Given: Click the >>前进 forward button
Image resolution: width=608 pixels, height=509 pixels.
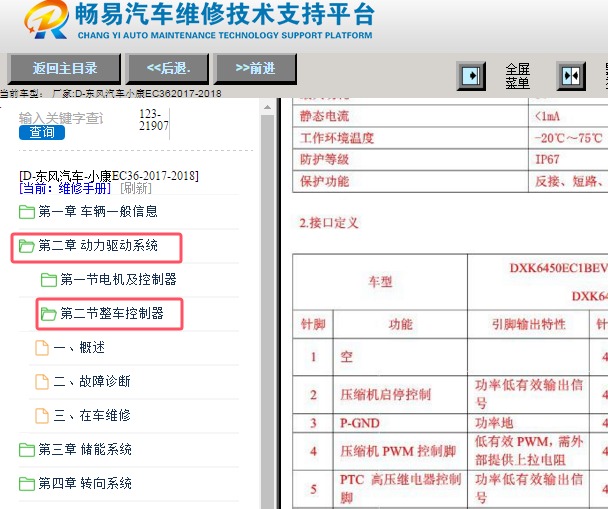Looking at the screenshot, I should 255,69.
